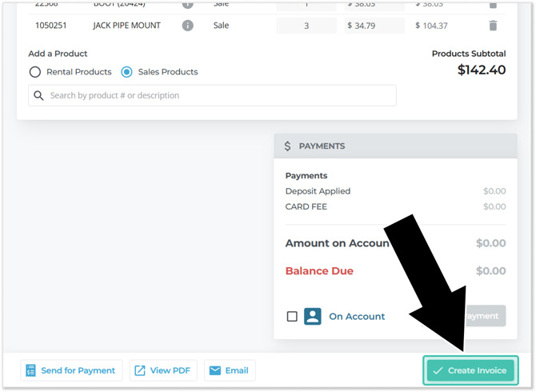The height and width of the screenshot is (392, 536).
Task: Click the On Account person icon
Action: click(x=313, y=316)
